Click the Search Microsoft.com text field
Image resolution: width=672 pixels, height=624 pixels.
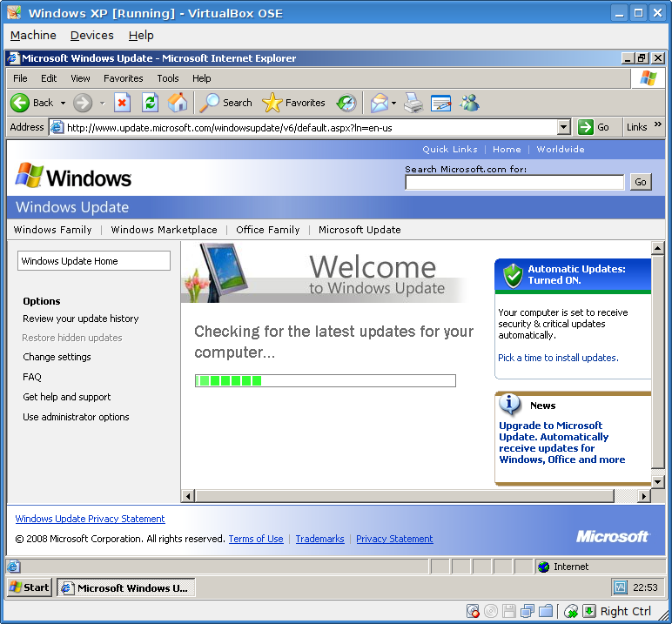[514, 182]
